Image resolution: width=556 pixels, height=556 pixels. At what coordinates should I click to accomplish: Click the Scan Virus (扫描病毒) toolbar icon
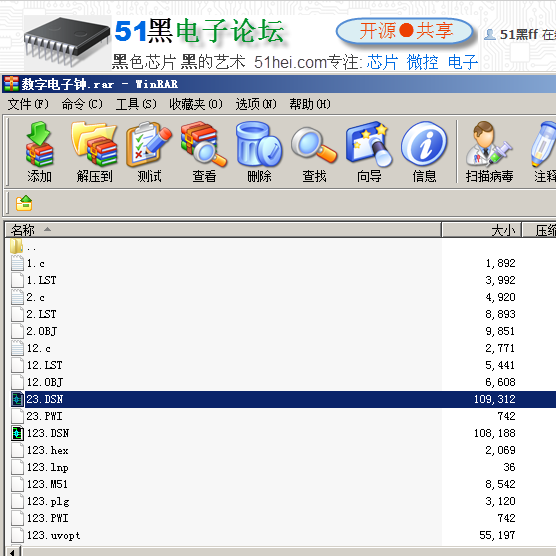489,144
